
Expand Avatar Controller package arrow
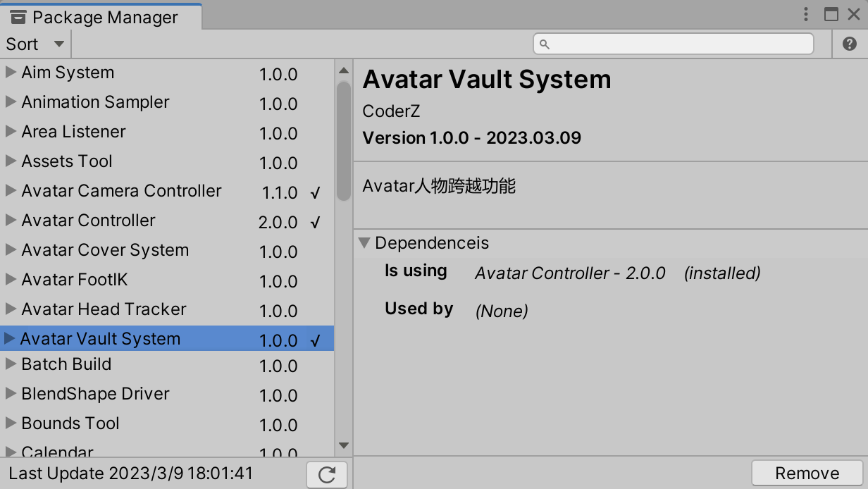tap(11, 220)
